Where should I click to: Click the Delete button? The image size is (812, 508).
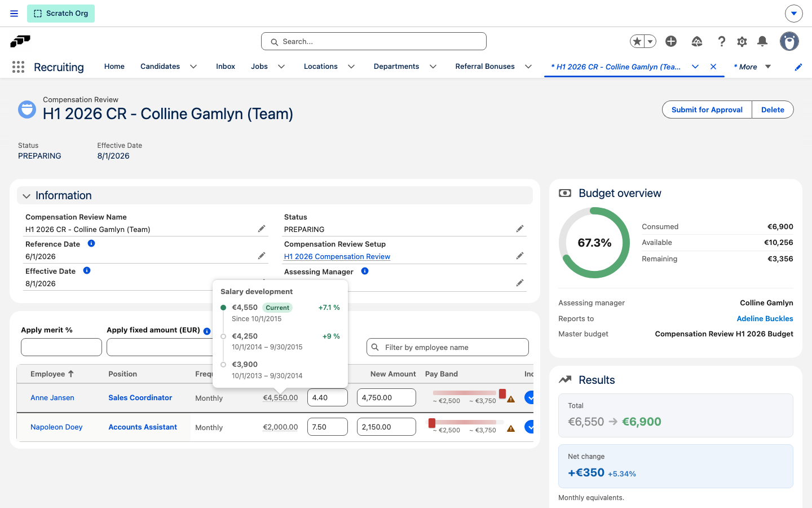pos(773,110)
